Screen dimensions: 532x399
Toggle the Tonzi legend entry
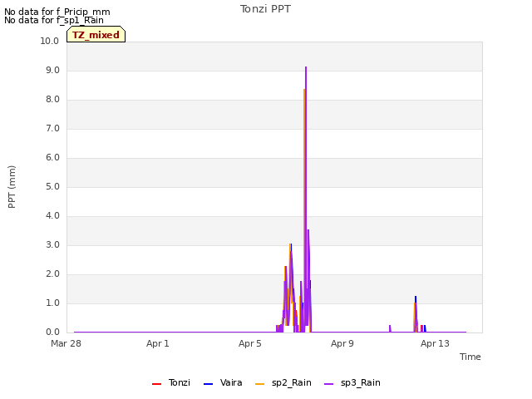tap(171, 382)
